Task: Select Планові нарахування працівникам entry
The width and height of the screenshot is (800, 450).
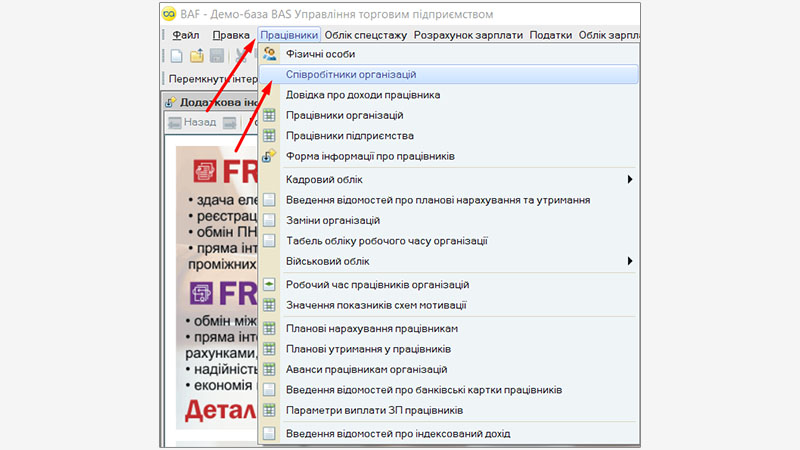Action: [x=372, y=328]
